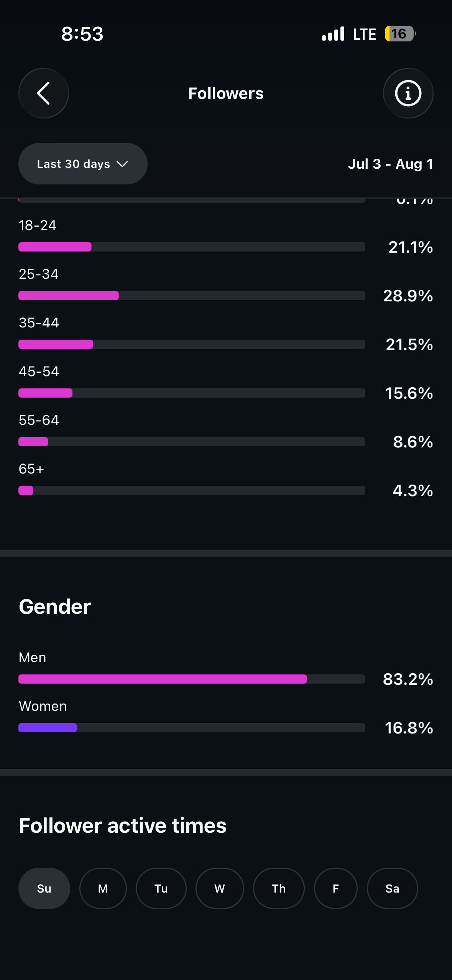Expand the Last 30 days dropdown

click(x=83, y=164)
